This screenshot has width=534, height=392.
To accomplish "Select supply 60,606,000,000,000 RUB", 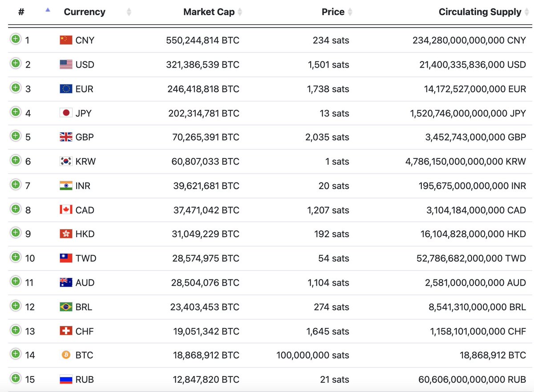I will tap(472, 380).
